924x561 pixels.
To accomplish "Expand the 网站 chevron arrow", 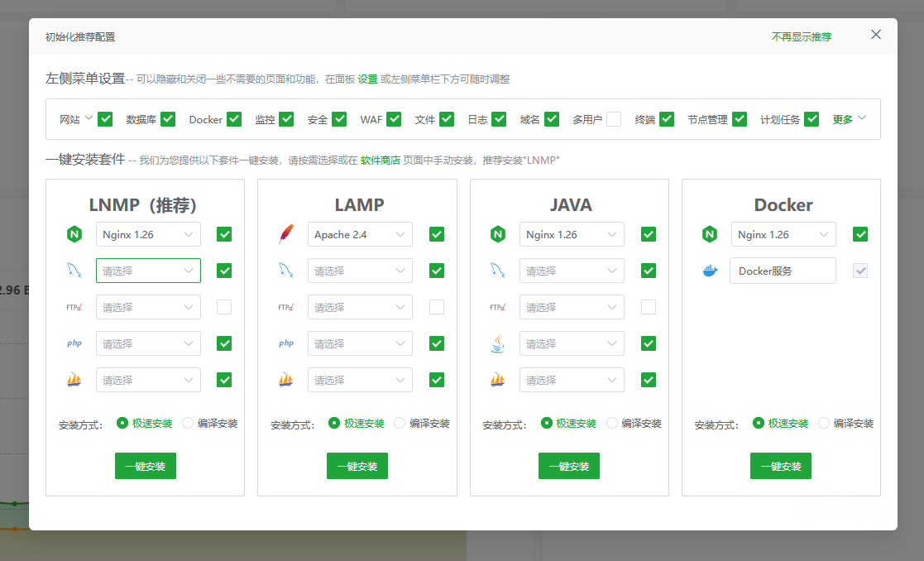I will [x=89, y=117].
